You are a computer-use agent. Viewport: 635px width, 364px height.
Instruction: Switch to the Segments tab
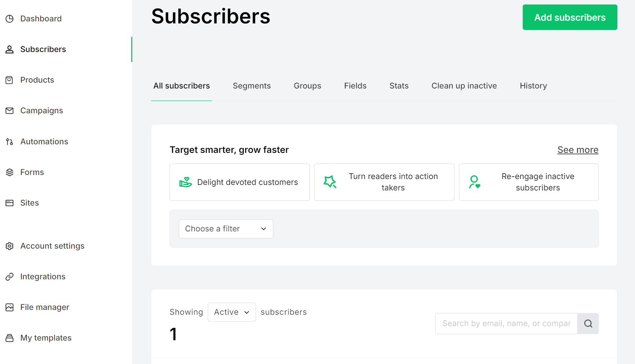(x=252, y=86)
